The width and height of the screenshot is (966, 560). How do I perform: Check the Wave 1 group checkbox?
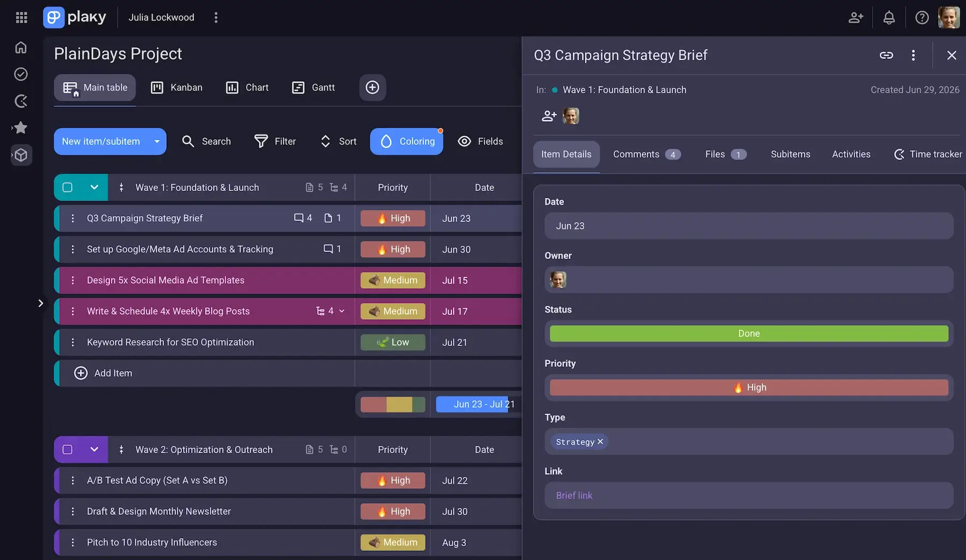(68, 187)
